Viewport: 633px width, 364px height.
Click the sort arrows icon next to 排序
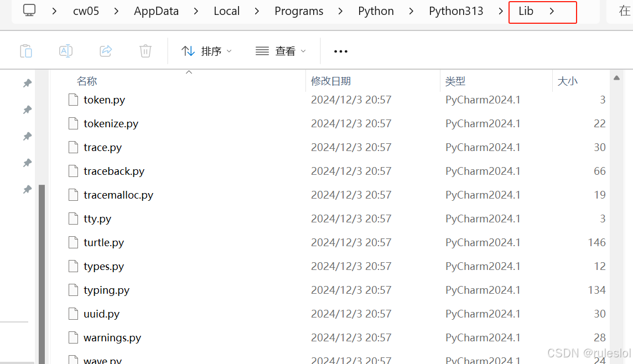click(189, 50)
